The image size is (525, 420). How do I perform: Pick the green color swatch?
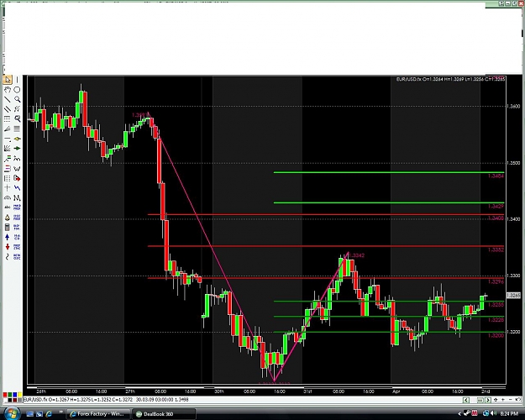click(x=10, y=395)
